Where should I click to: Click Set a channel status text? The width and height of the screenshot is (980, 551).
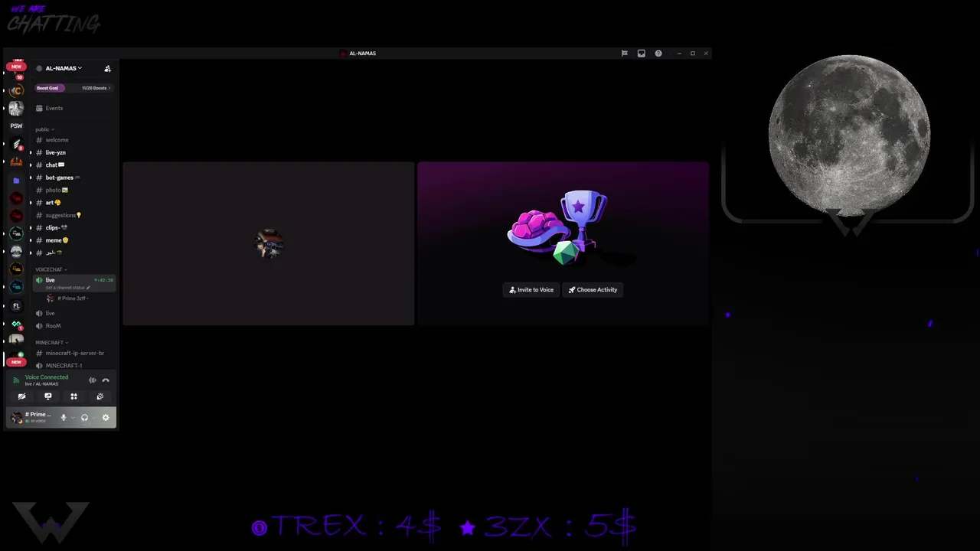pyautogui.click(x=65, y=288)
